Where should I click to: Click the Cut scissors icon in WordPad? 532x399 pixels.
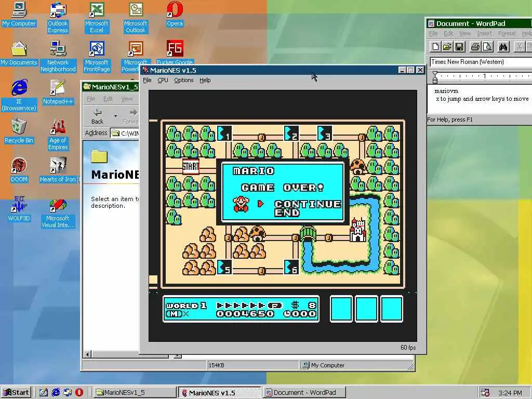(520, 47)
